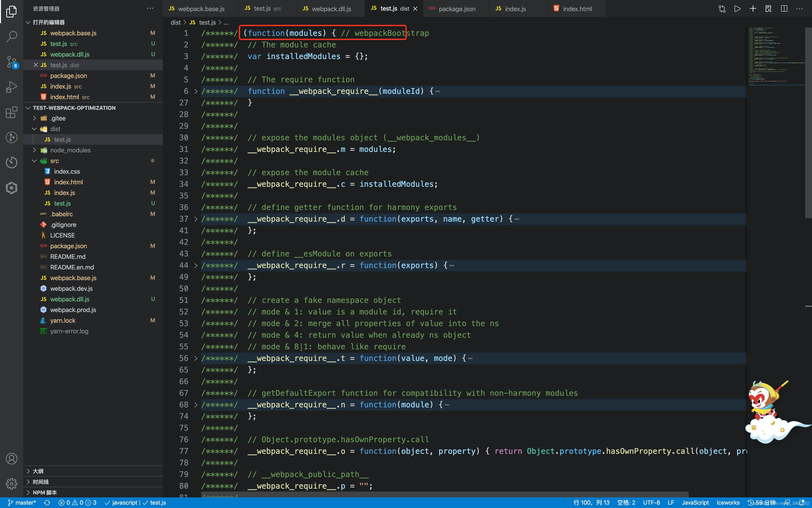Expand folded __webpack_require__.t at line 56
Screen dimensions: 812x508
(196, 359)
